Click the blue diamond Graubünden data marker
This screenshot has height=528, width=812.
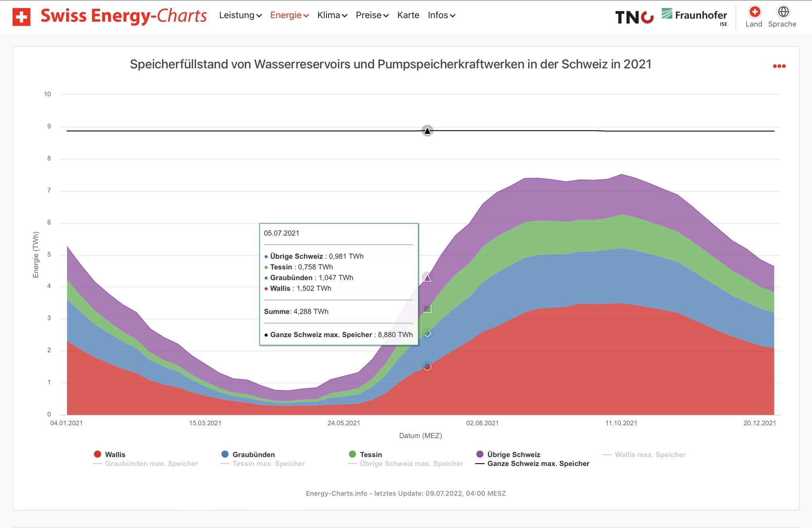(x=427, y=334)
